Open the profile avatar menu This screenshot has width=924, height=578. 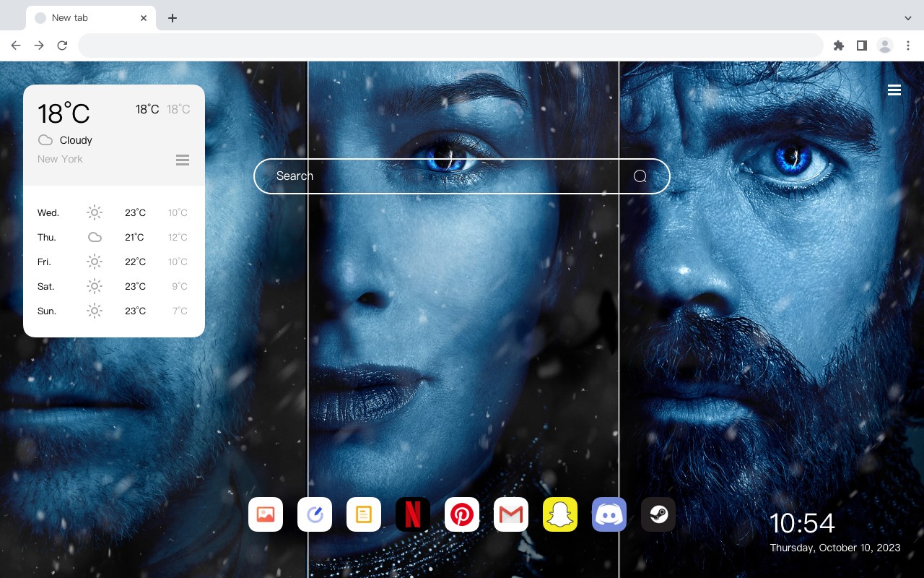(885, 46)
